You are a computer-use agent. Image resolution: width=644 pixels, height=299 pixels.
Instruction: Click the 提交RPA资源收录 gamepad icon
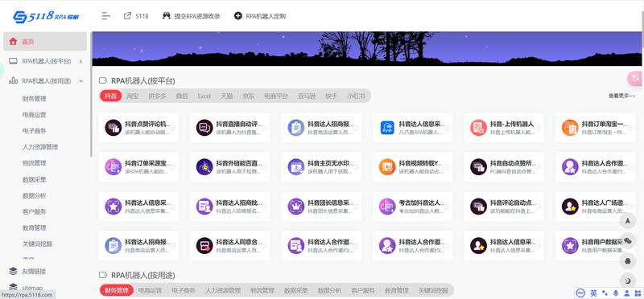click(167, 16)
